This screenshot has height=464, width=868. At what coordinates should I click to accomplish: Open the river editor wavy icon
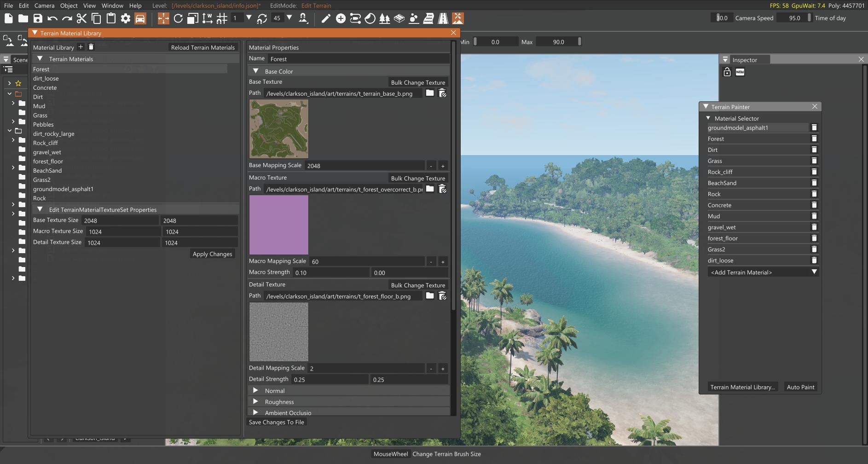(428, 18)
